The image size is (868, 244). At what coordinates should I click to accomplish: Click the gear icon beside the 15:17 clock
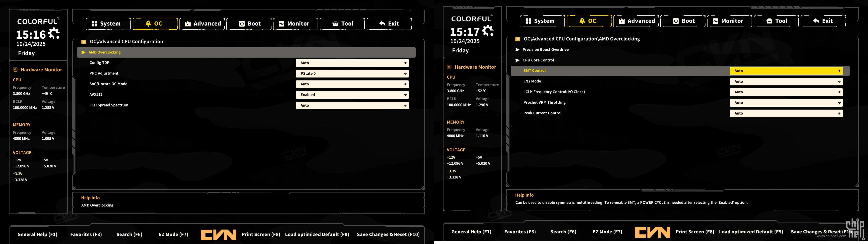pyautogui.click(x=488, y=31)
